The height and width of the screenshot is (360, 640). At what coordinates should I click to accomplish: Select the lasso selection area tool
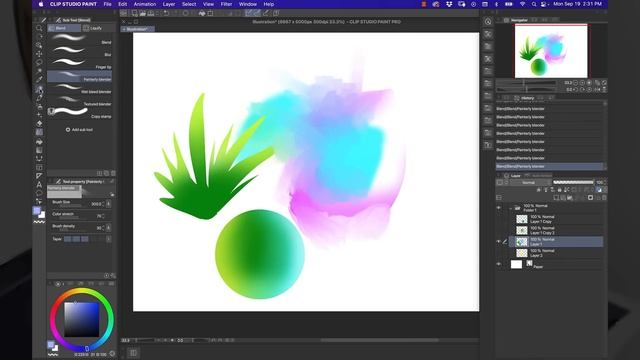coord(39,62)
